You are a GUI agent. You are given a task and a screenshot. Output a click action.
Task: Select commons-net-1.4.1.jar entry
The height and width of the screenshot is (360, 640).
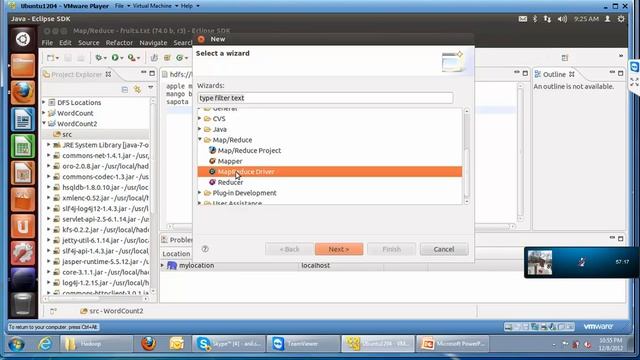tap(101, 156)
